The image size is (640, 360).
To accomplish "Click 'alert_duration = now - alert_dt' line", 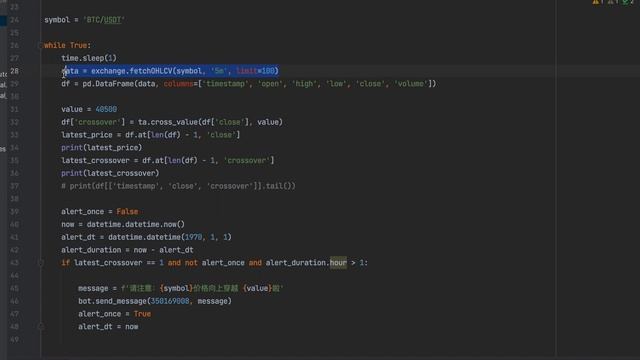I will (x=127, y=250).
